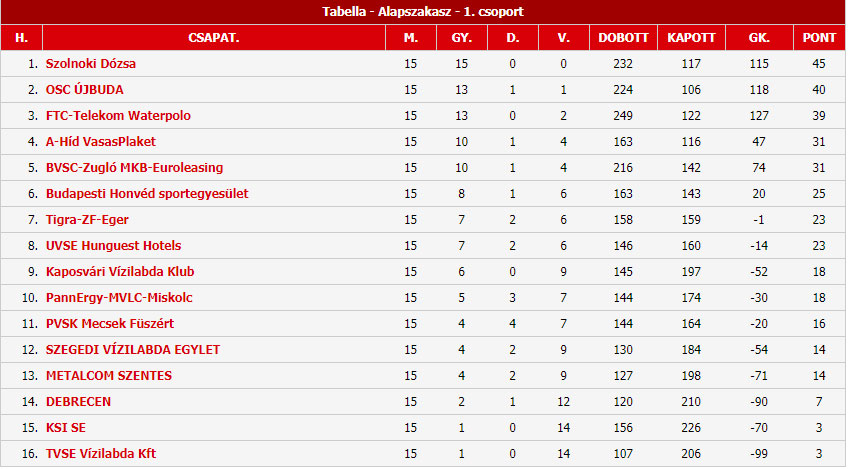Open BVSC-Zugló MKB-Euroleasing team page
Image resolution: width=848 pixels, height=469 pixels.
pos(135,168)
